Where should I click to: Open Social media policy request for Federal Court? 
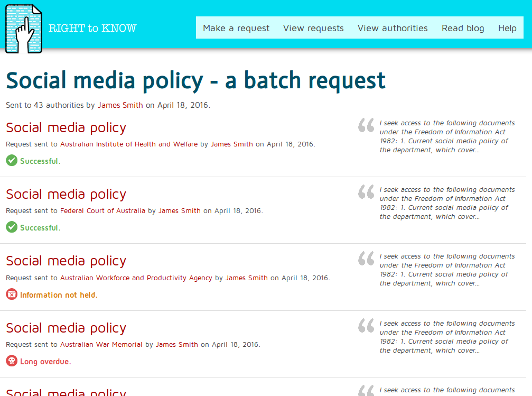pyautogui.click(x=66, y=194)
